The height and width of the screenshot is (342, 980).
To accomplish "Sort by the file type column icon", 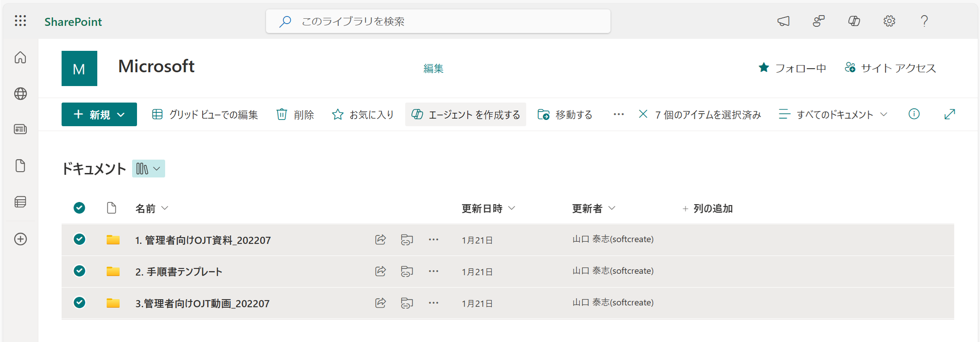I will click(x=112, y=208).
